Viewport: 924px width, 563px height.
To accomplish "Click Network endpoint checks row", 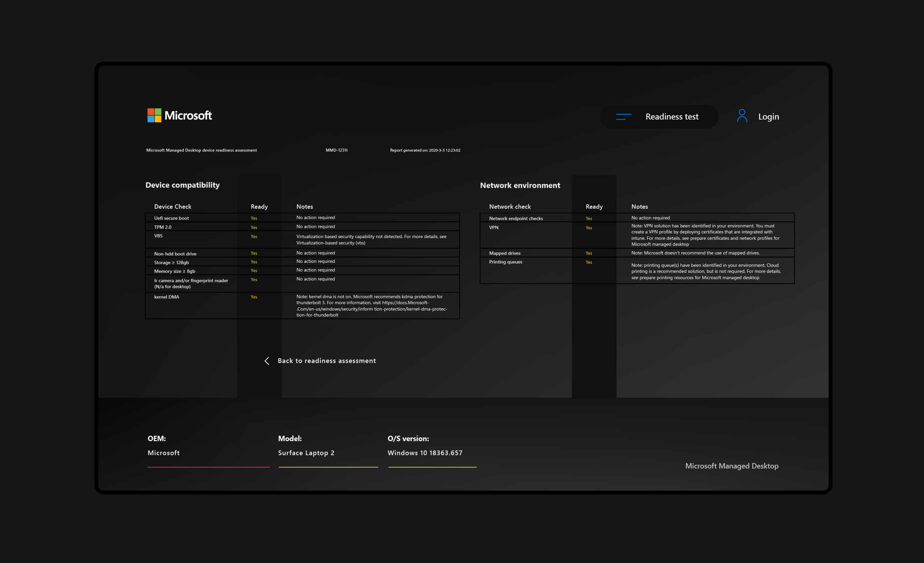I will coord(637,218).
